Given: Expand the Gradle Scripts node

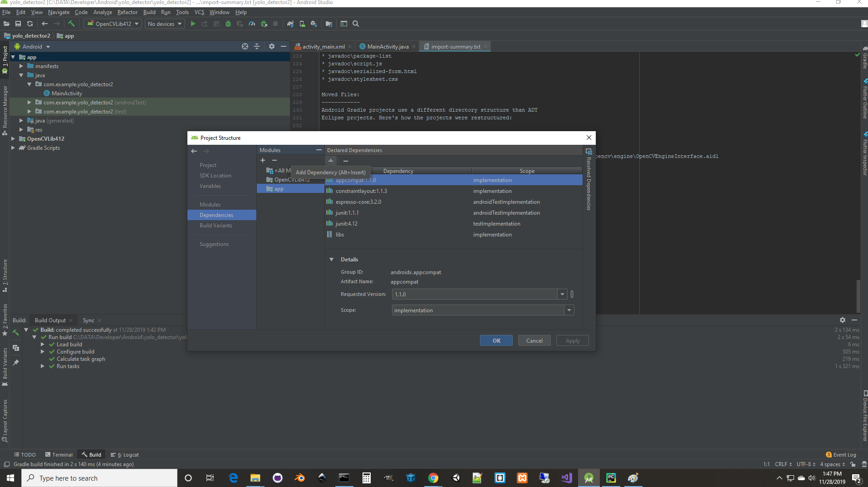Looking at the screenshot, I should click(13, 148).
